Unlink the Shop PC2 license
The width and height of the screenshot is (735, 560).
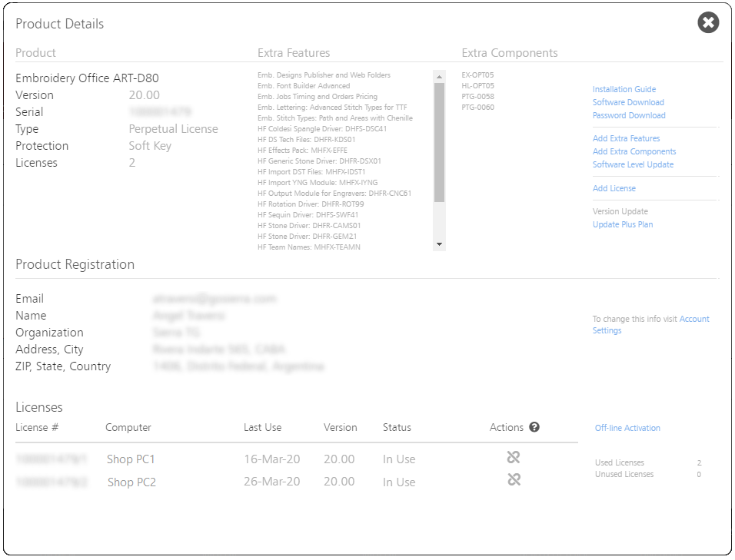tap(514, 479)
